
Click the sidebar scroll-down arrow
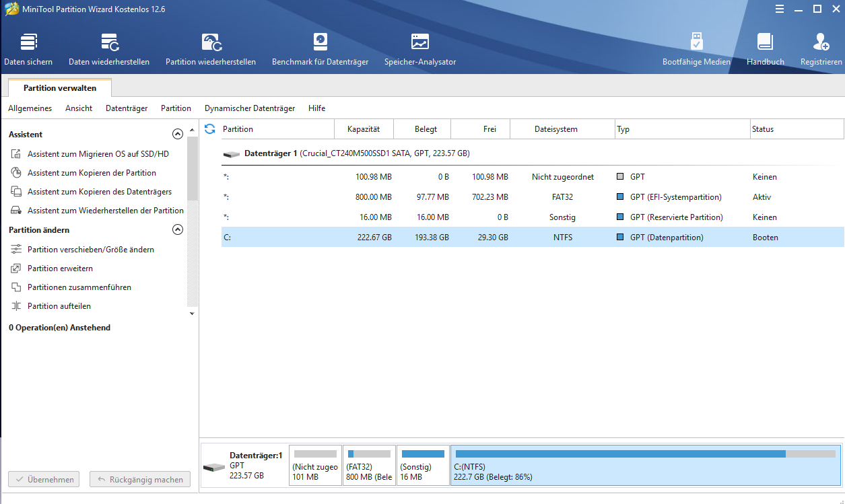192,314
